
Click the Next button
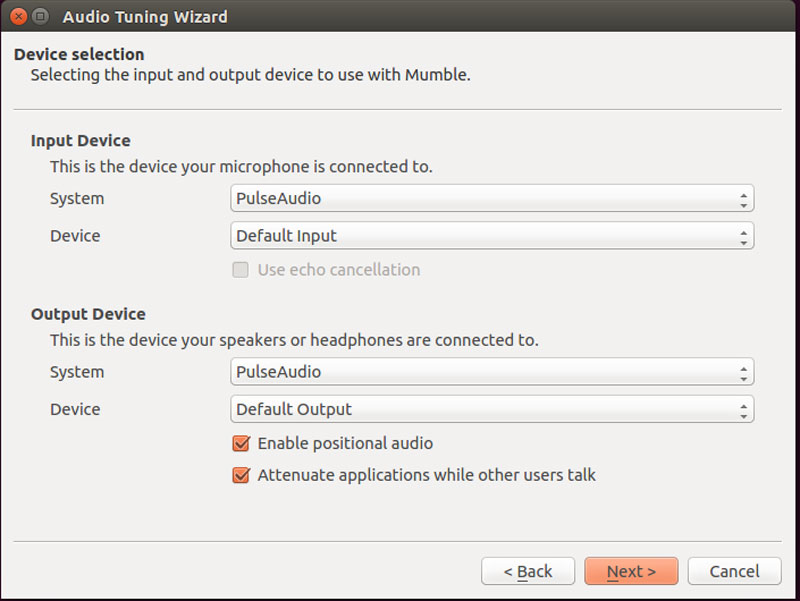pyautogui.click(x=631, y=571)
